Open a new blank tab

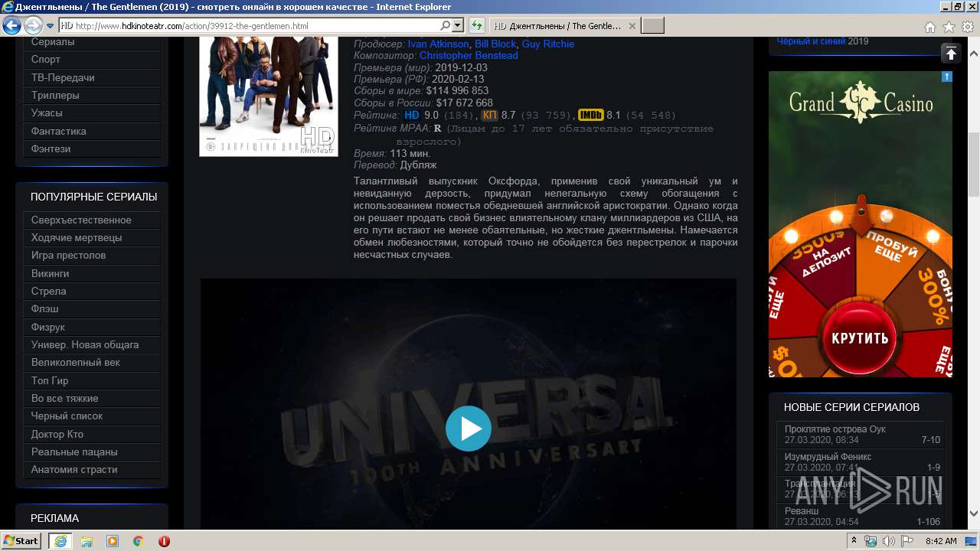[652, 26]
